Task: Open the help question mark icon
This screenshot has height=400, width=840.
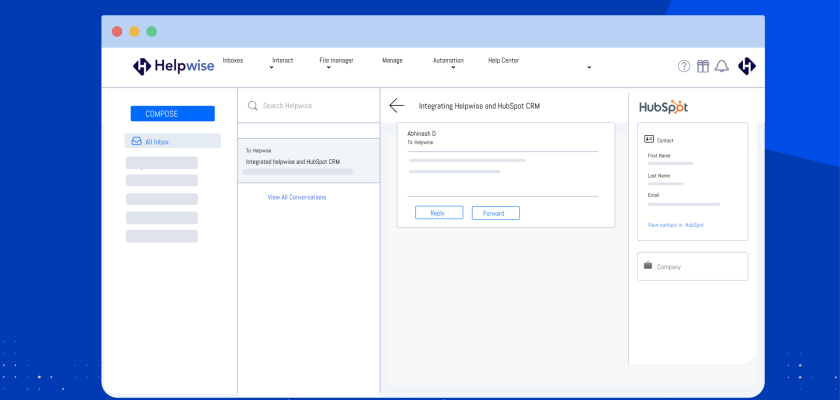Action: pyautogui.click(x=684, y=66)
